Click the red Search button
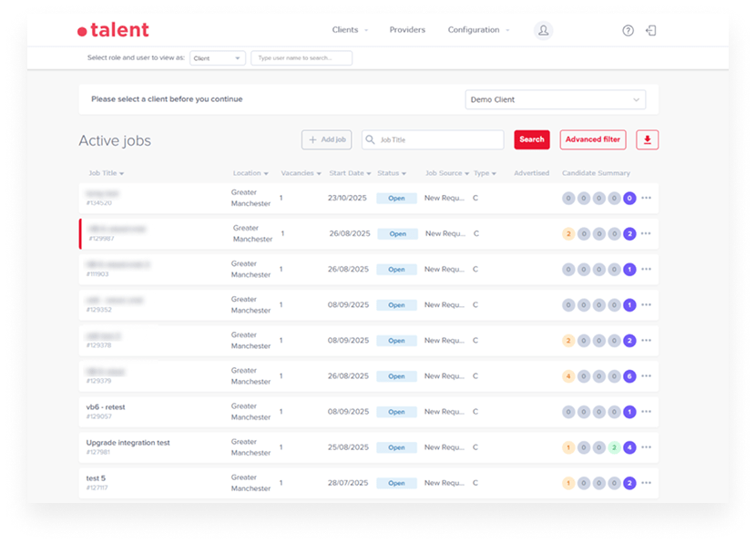 (532, 139)
